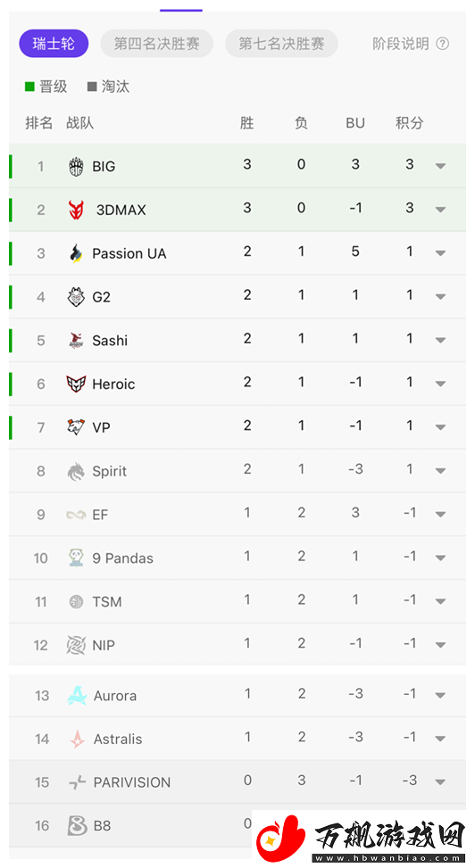The image size is (475, 868).
Task: Click the BIG team logo icon
Action: point(76,166)
